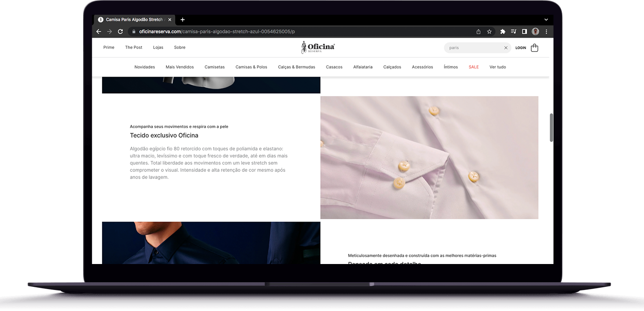Click the pink shirt cuff detail image
Viewport: 644px width, 311px height.
429,158
